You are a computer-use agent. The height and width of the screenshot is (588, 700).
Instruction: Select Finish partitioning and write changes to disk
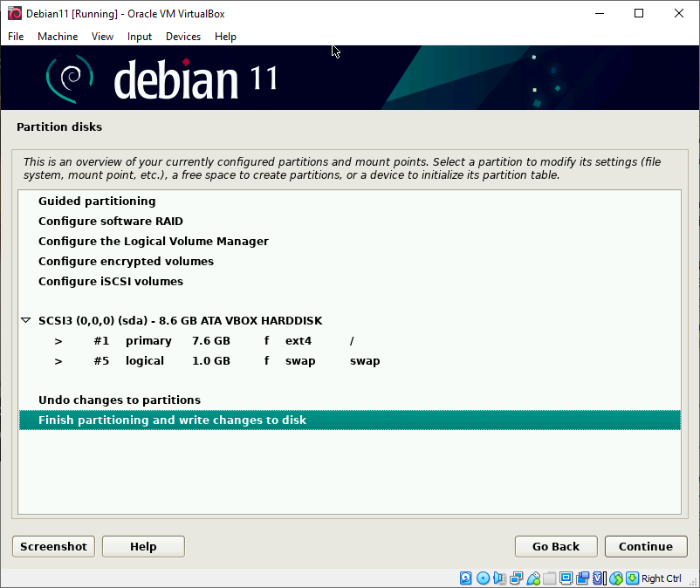(x=350, y=420)
